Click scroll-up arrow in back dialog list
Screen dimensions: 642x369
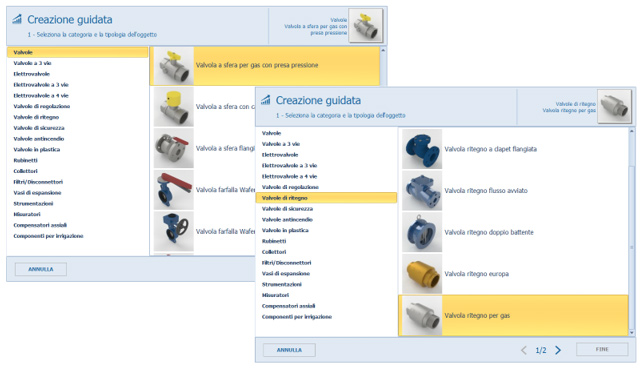(x=383, y=50)
